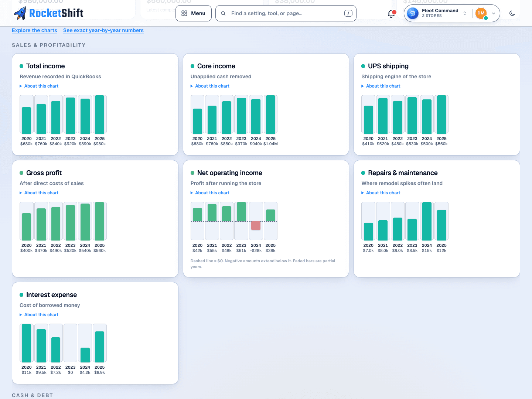Select the 2025 bar in Net operating income
The height and width of the screenshot is (399, 532).
tap(271, 215)
